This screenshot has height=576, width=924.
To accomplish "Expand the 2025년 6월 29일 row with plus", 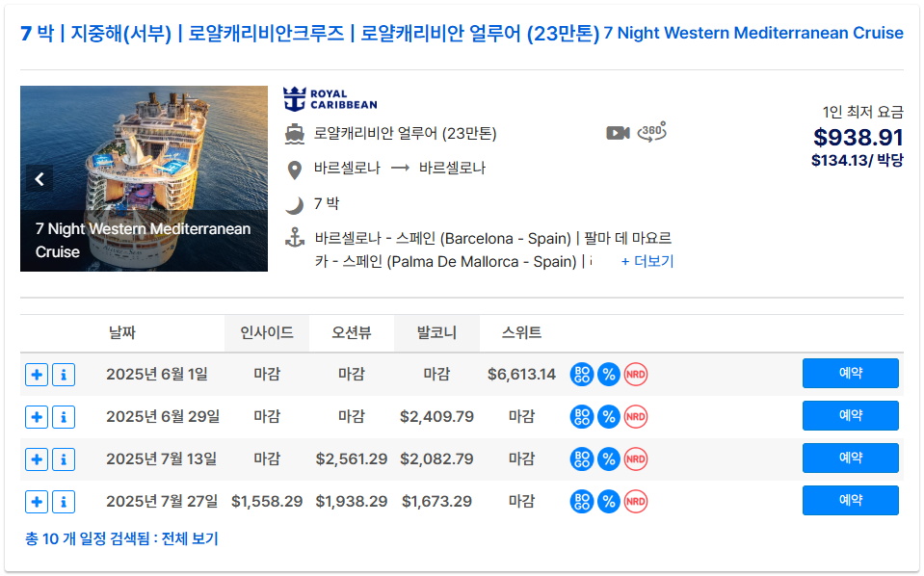I will [37, 417].
